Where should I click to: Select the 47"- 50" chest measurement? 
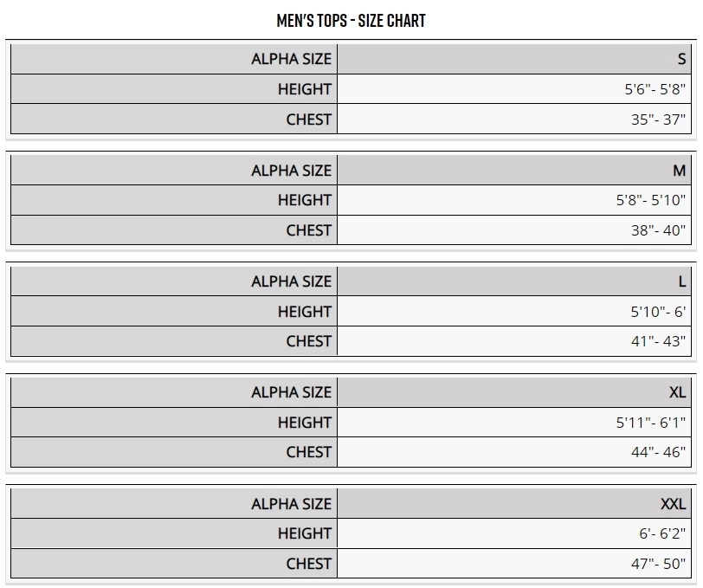pos(657,564)
